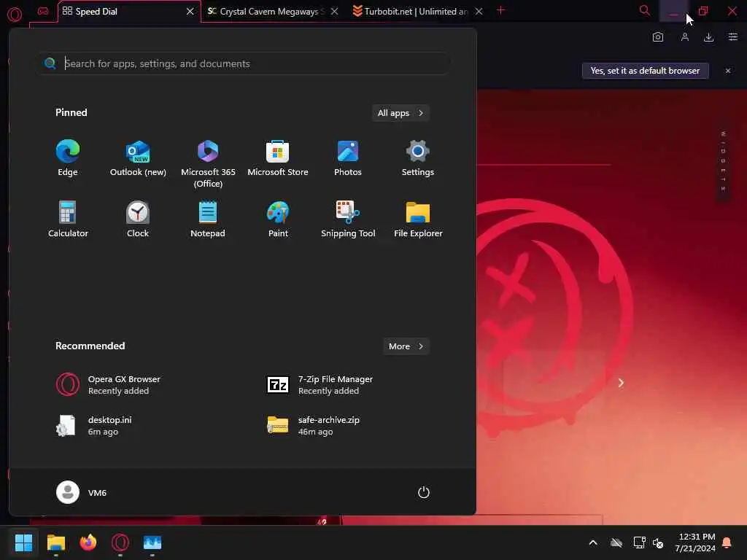Open Microsoft 365 (Office) app
Screen dimensions: 747x560
click(208, 163)
